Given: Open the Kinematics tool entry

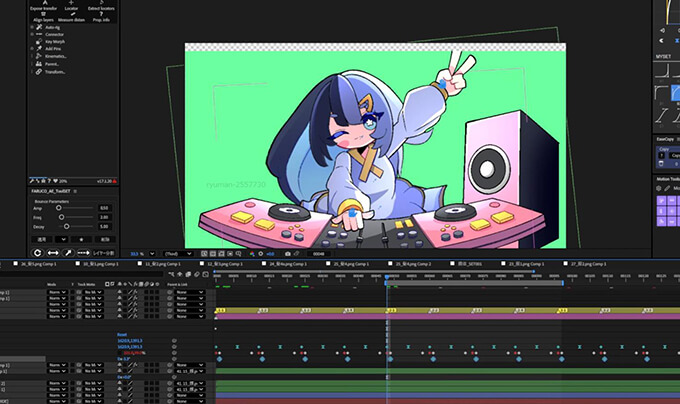Looking at the screenshot, I should coord(57,56).
